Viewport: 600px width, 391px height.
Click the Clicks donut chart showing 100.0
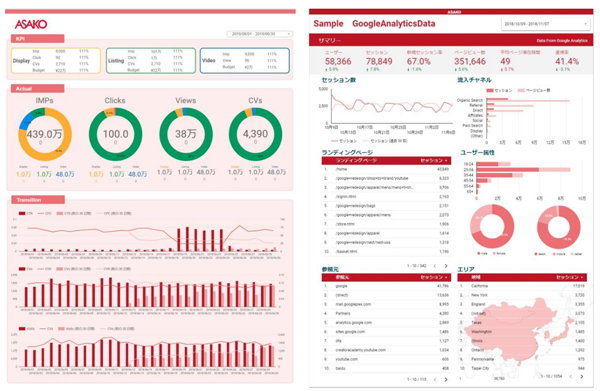[x=115, y=134]
